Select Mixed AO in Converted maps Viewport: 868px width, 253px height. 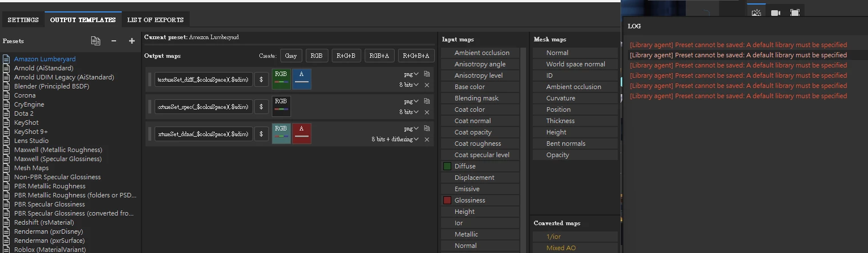pyautogui.click(x=575, y=248)
